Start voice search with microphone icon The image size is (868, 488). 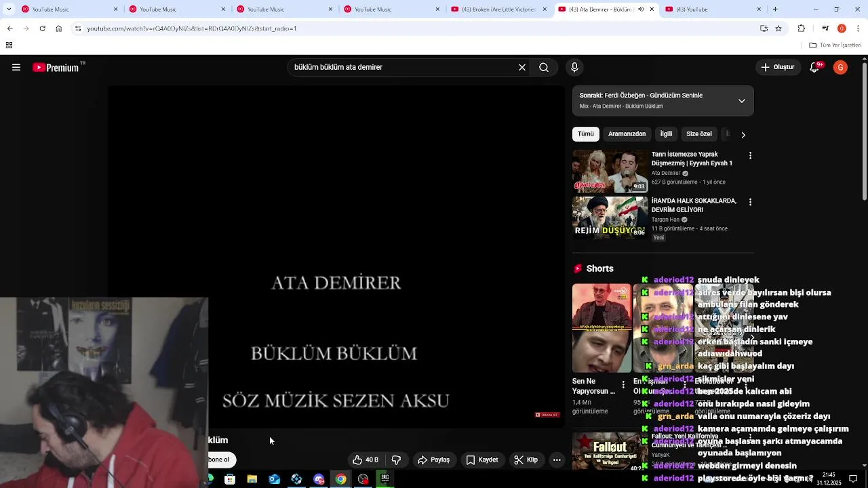(x=574, y=67)
